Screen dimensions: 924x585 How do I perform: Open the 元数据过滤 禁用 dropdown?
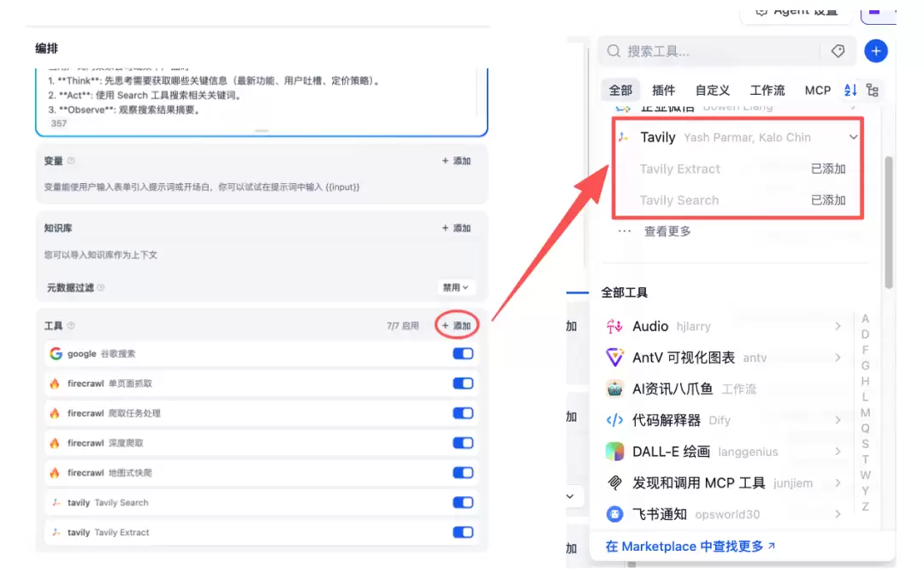pos(455,287)
